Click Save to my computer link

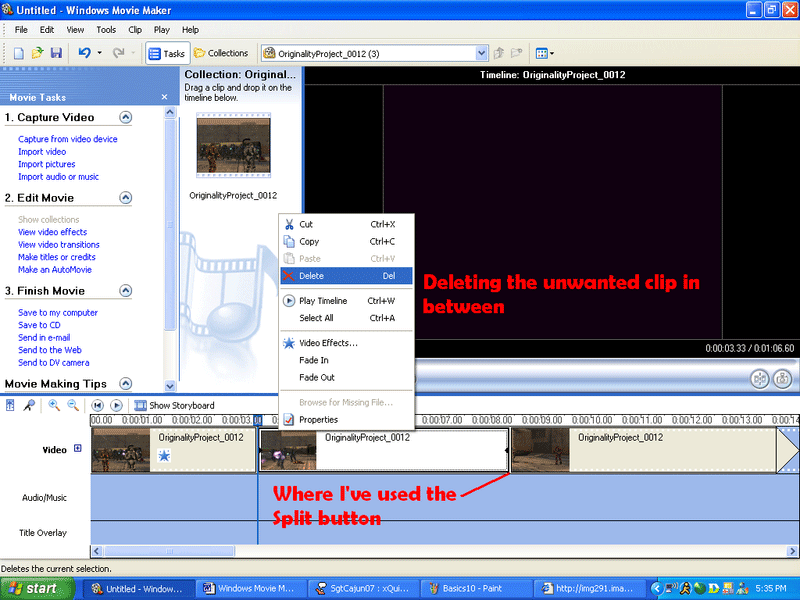[x=58, y=313]
